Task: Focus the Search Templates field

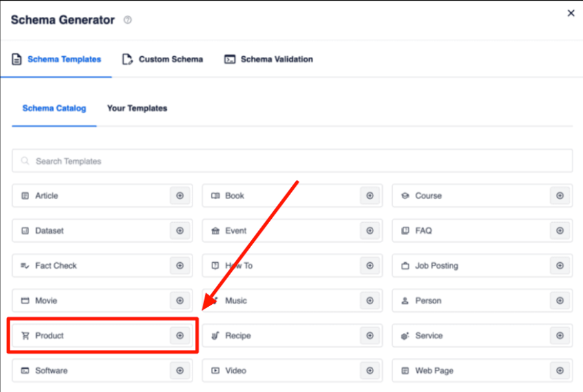Action: pyautogui.click(x=292, y=161)
